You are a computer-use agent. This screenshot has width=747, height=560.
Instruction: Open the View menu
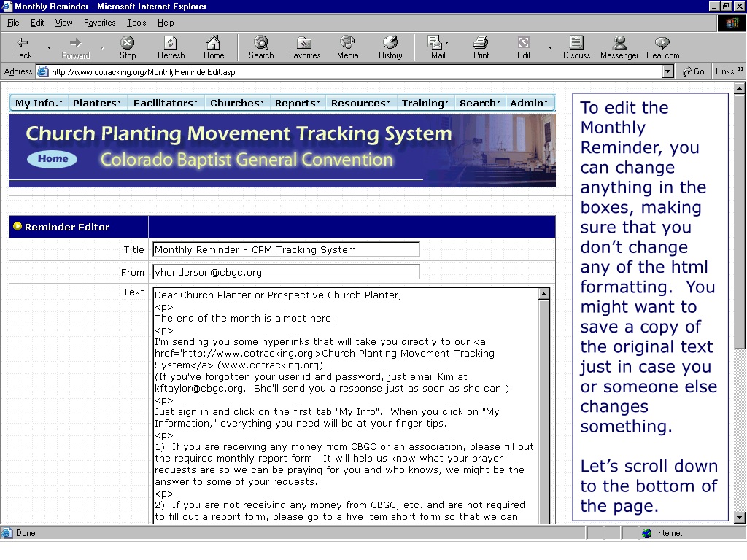point(64,23)
